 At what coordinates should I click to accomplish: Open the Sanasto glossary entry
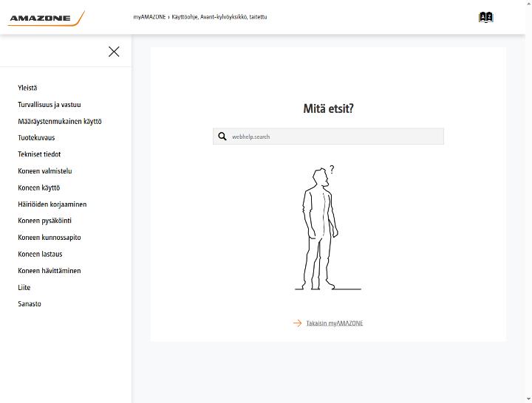(30, 303)
